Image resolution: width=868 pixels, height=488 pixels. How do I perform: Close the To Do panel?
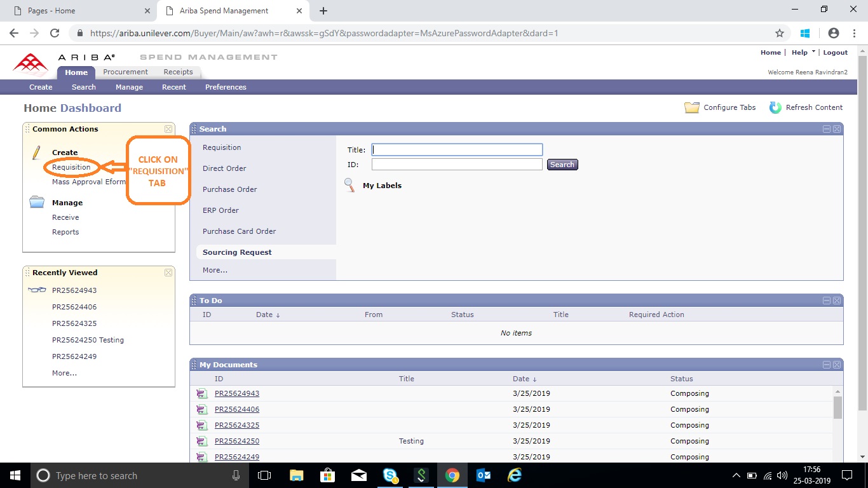tap(837, 301)
